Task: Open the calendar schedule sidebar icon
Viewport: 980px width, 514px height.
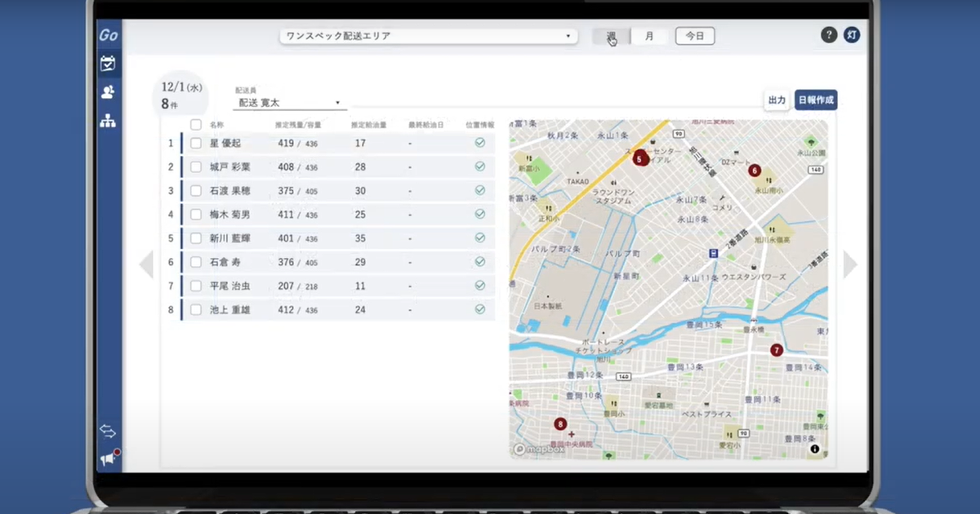Action: point(108,63)
